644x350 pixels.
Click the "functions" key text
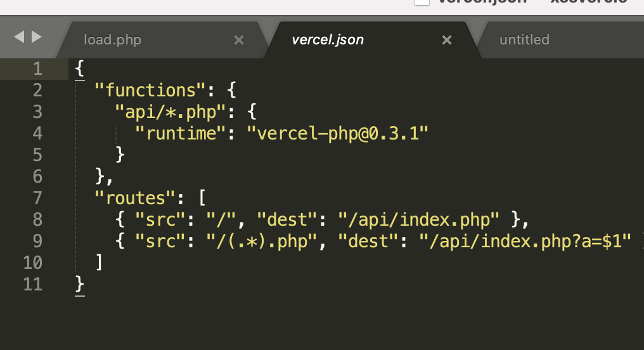[150, 91]
